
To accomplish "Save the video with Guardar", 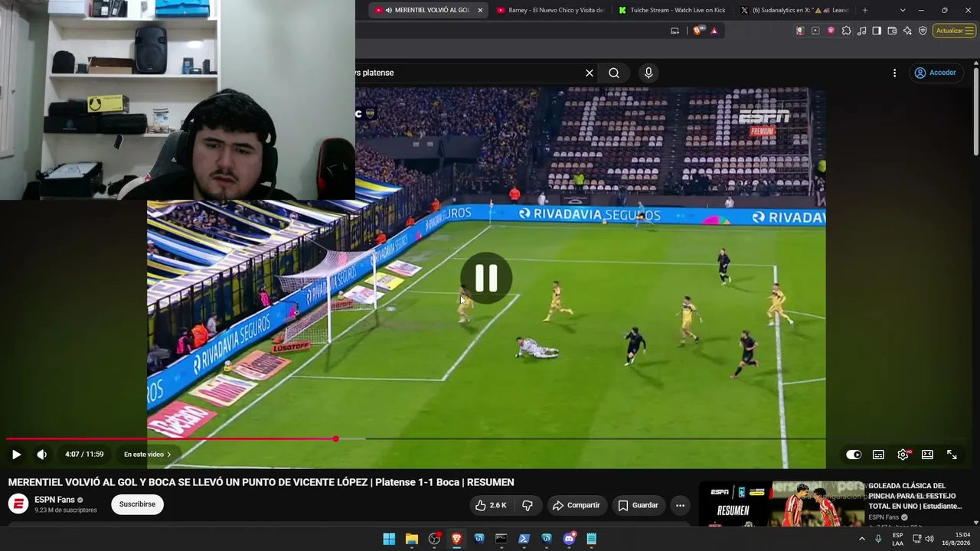I will (638, 505).
